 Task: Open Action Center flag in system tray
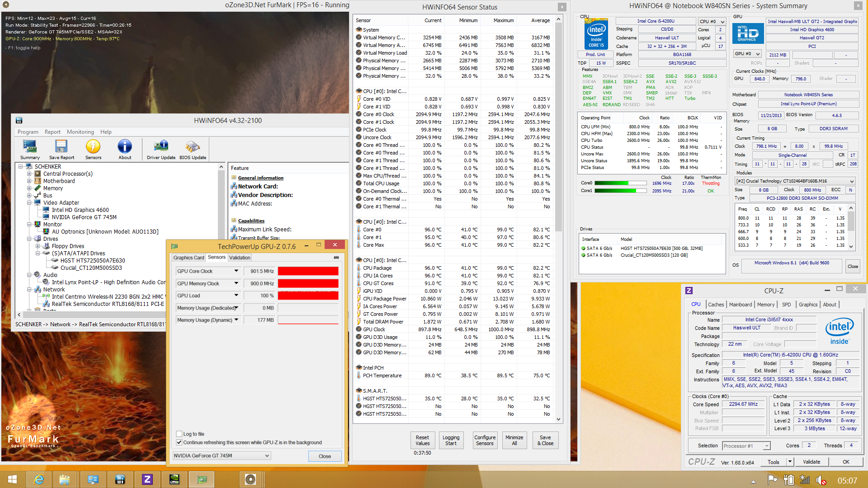[773, 480]
